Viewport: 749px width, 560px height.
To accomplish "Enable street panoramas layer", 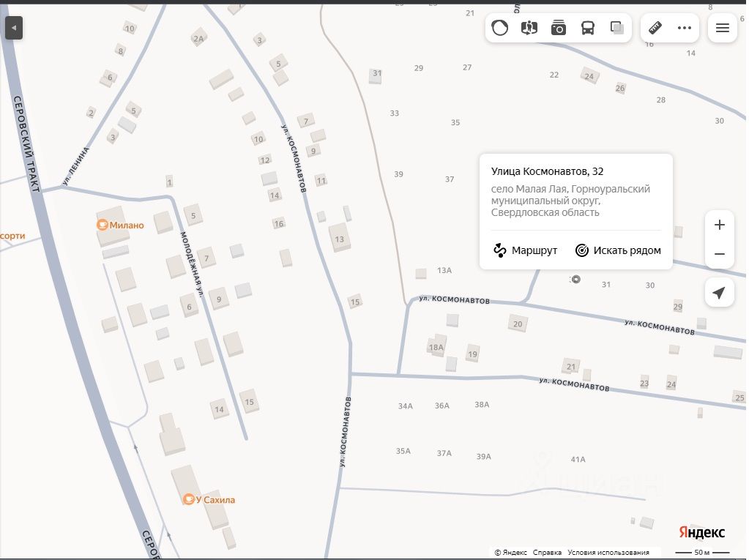I will pos(529,29).
